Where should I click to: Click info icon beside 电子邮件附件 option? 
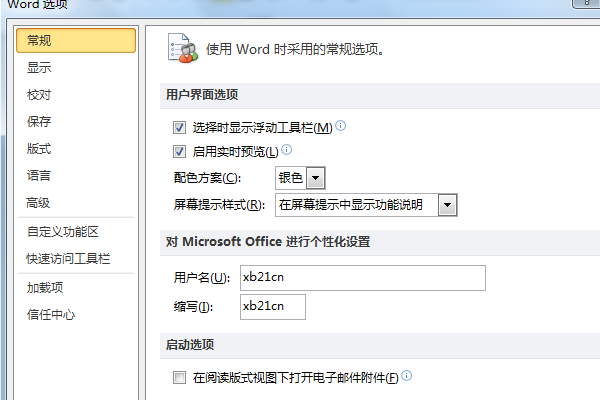pyautogui.click(x=407, y=376)
